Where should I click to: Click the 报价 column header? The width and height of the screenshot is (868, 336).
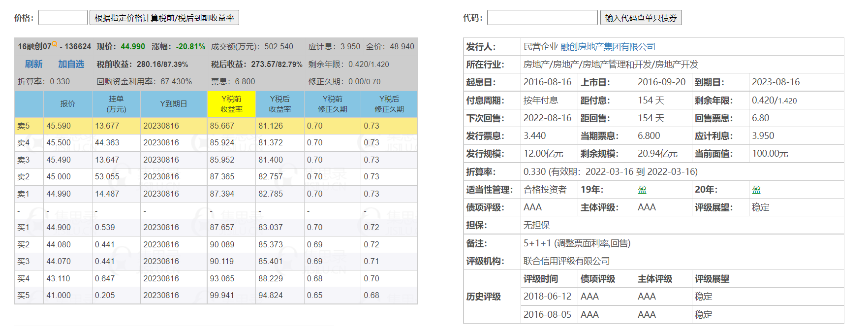pyautogui.click(x=68, y=104)
